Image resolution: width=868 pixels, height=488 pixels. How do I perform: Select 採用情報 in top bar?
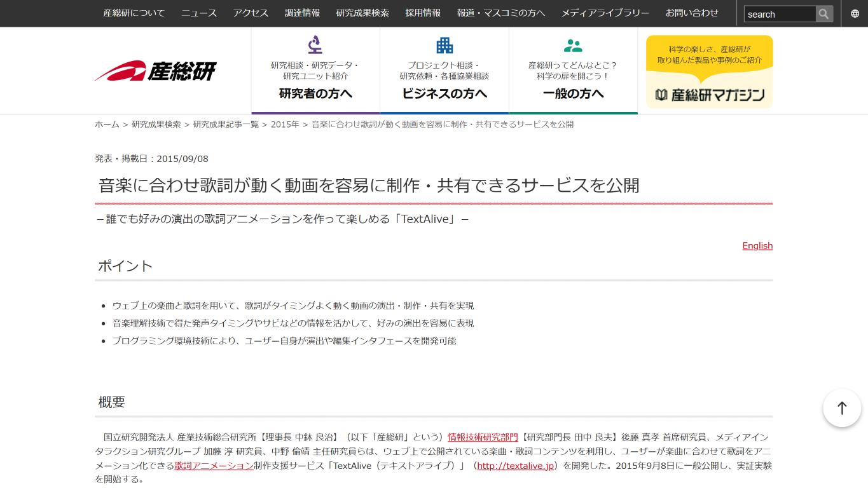tap(423, 13)
